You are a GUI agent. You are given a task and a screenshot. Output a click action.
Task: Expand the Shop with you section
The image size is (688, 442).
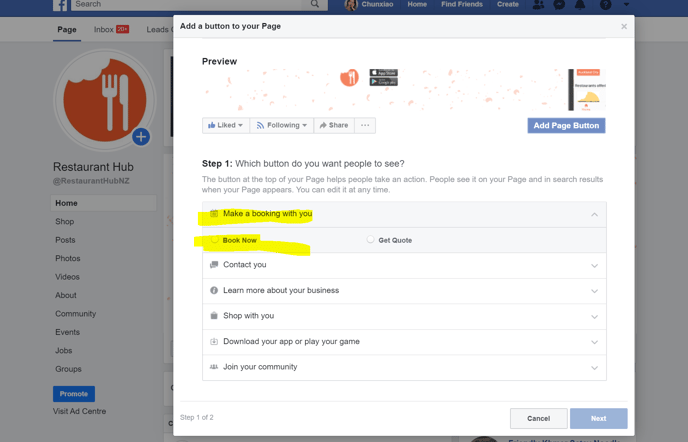click(594, 316)
